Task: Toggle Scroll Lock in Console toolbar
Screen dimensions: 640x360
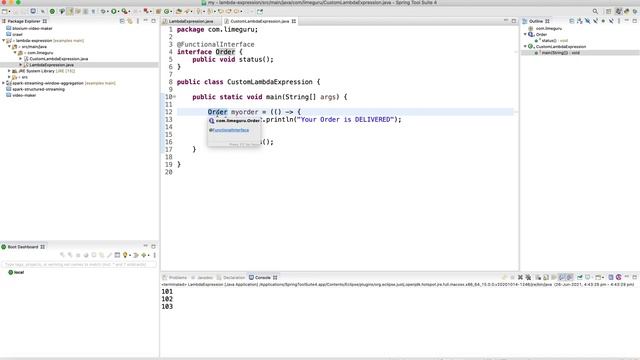Action: (546, 278)
